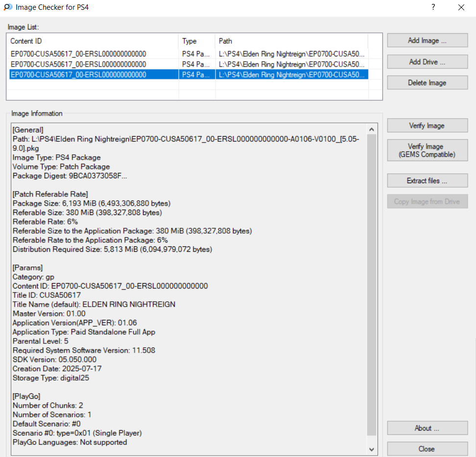This screenshot has width=476, height=457.
Task: Click the question mark help button
Action: pos(433,7)
